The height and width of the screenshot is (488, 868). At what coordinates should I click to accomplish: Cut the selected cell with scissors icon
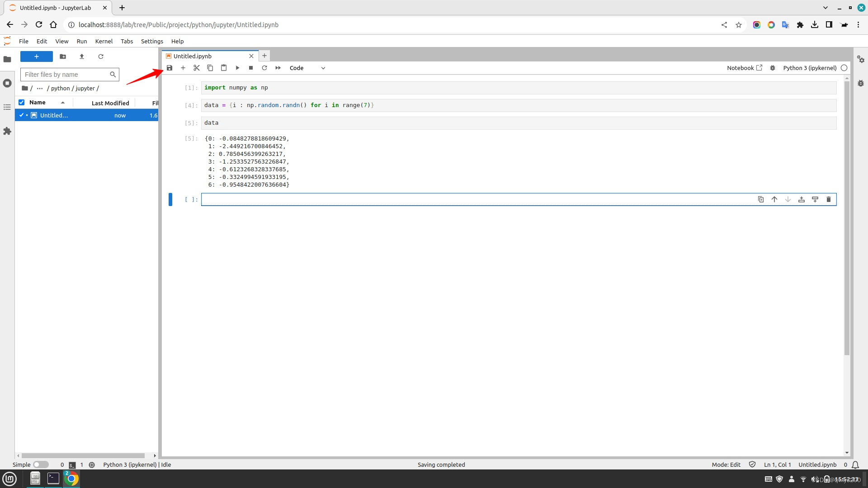[197, 68]
